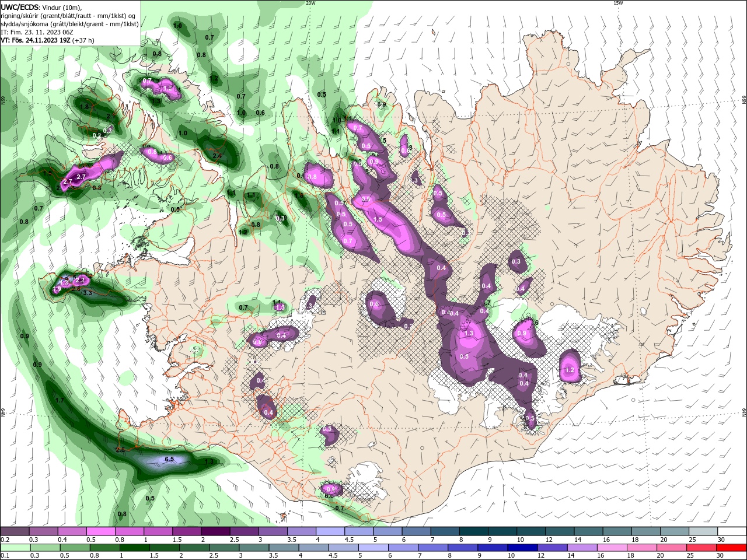Click the 3.3 precipitation value on the map
The image size is (747, 560).
pos(88,293)
